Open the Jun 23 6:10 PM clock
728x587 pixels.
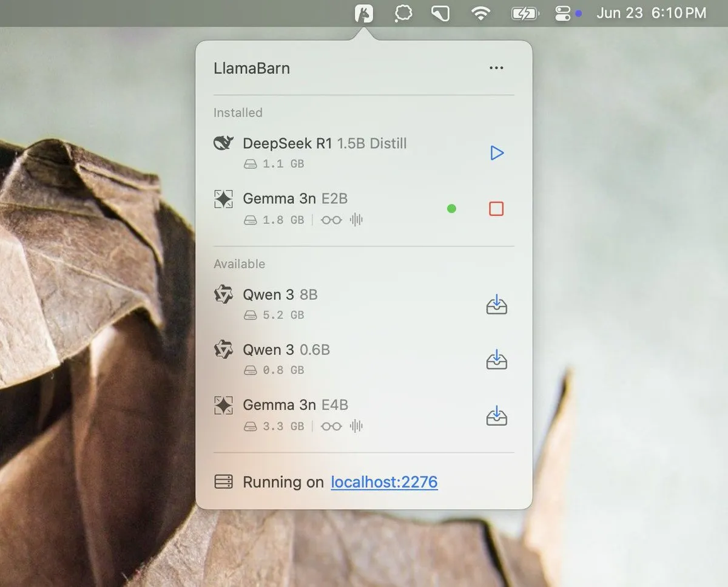tap(651, 13)
